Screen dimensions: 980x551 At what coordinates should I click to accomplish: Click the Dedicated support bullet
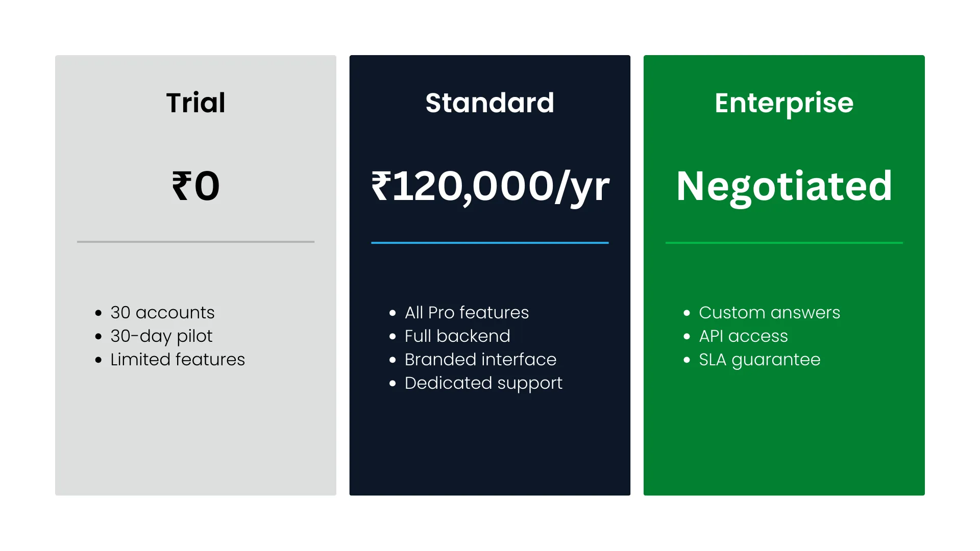click(x=483, y=383)
